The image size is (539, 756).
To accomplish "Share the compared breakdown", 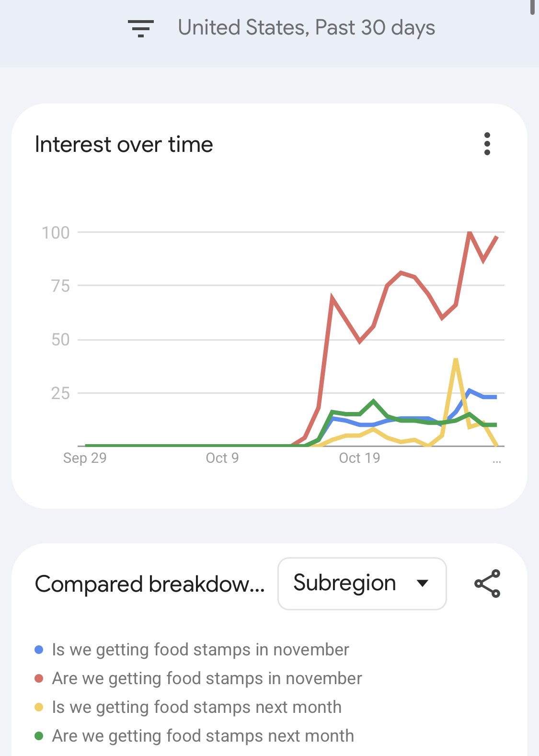I will click(487, 584).
